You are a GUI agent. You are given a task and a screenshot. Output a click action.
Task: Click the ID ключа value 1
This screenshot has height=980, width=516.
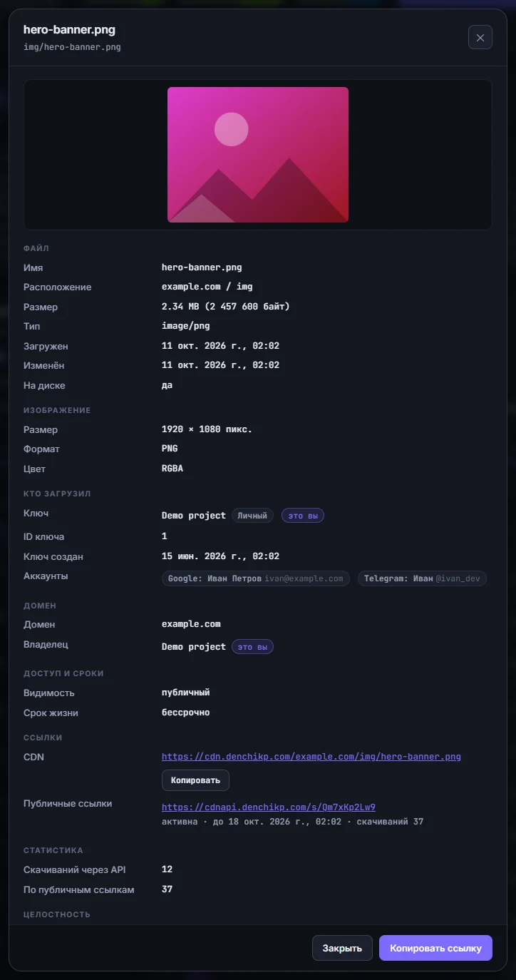(x=165, y=536)
